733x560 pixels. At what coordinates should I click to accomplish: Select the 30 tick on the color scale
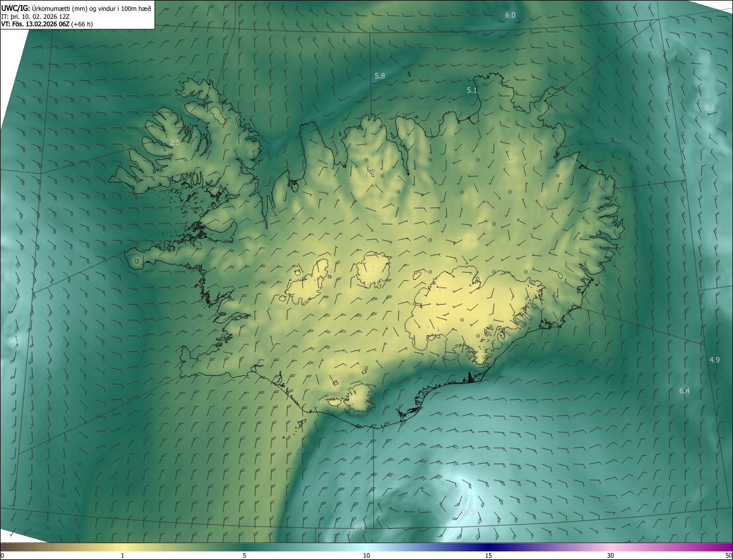[610, 555]
